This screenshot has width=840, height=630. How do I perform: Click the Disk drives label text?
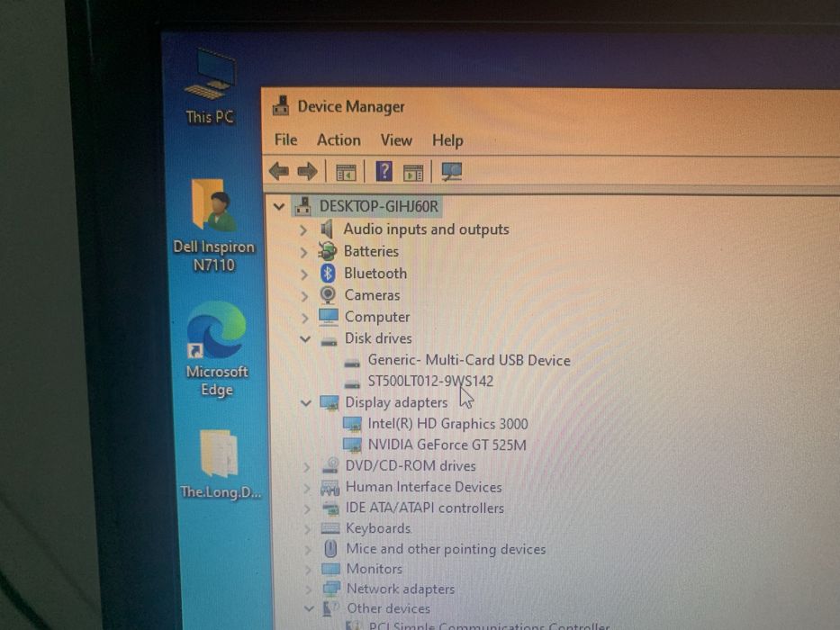click(x=378, y=338)
